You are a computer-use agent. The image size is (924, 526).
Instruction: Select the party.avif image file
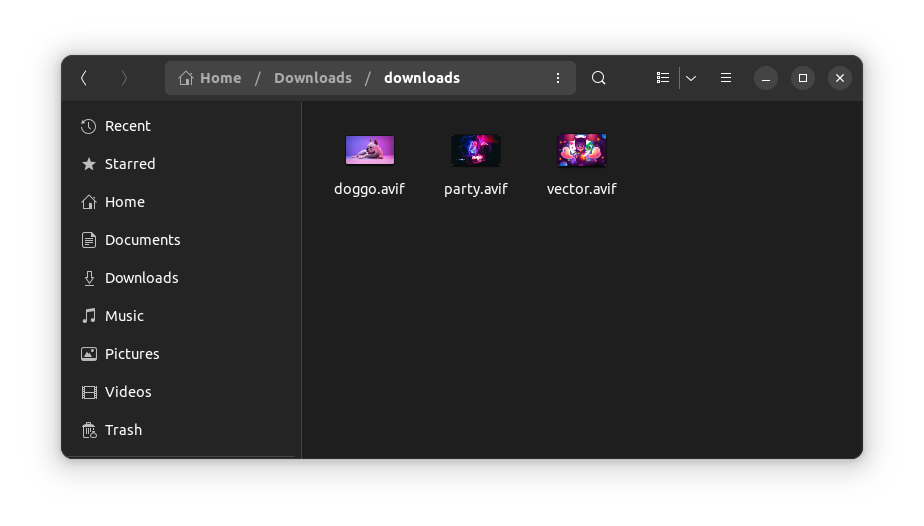(475, 151)
